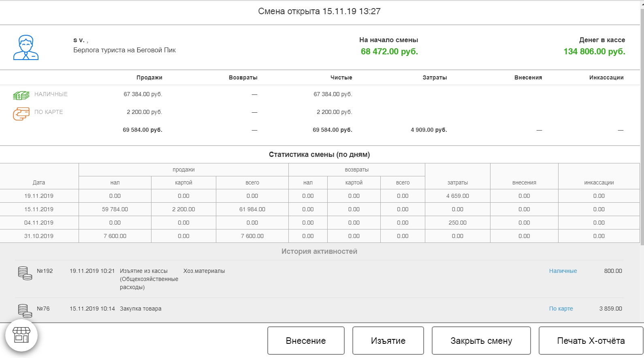644x358 pixels.
Task: Click the date cell 31.10.2019
Action: click(x=39, y=236)
